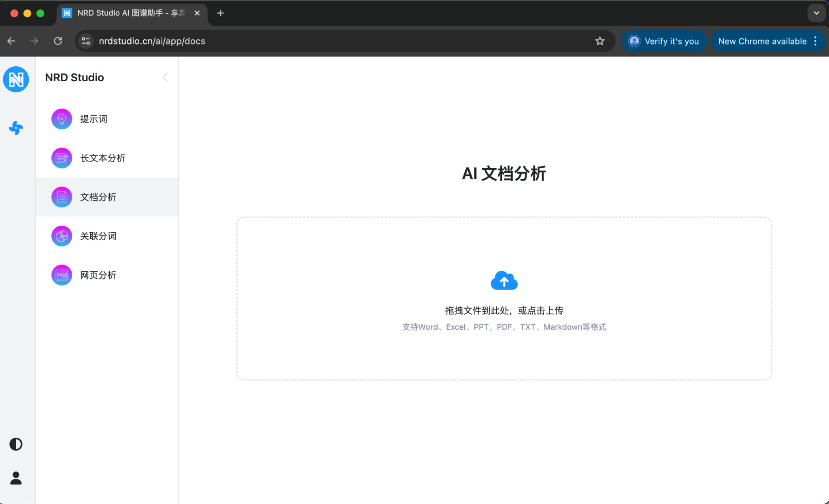Click the Verify it's you button
This screenshot has height=504, width=829.
(x=664, y=41)
